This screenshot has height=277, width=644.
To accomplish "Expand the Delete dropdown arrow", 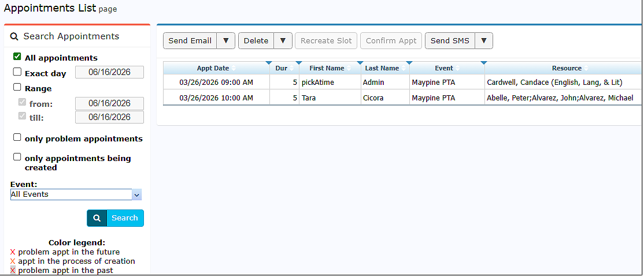I will point(283,41).
